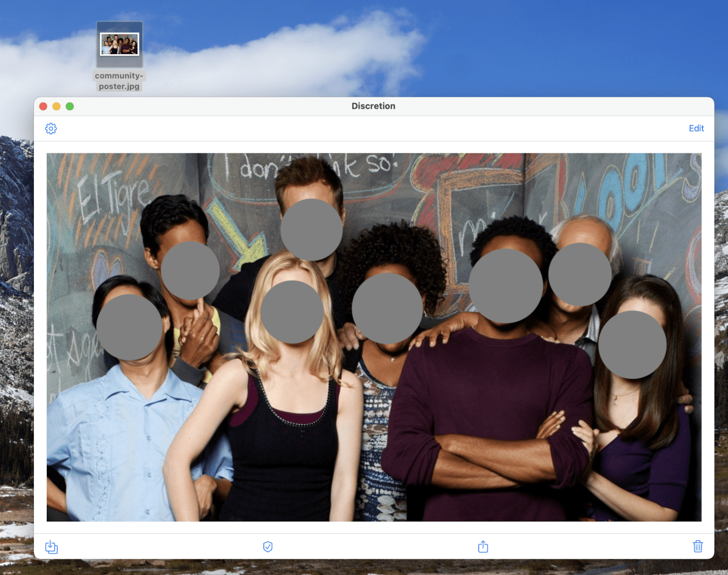The width and height of the screenshot is (728, 575).
Task: Click the community-poster.jpg filename label
Action: [x=119, y=81]
